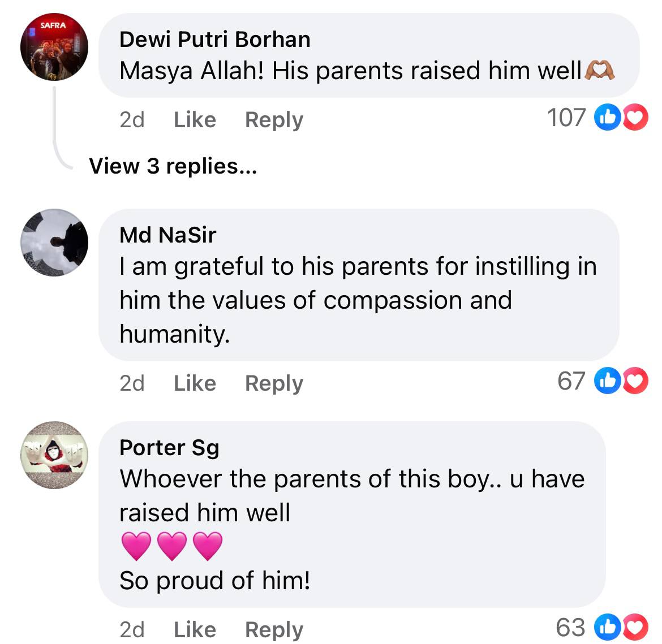Click the thumbs-up reaction icon on Md NaSir's comment
Image resolution: width=662 pixels, height=644 pixels.
pos(607,381)
